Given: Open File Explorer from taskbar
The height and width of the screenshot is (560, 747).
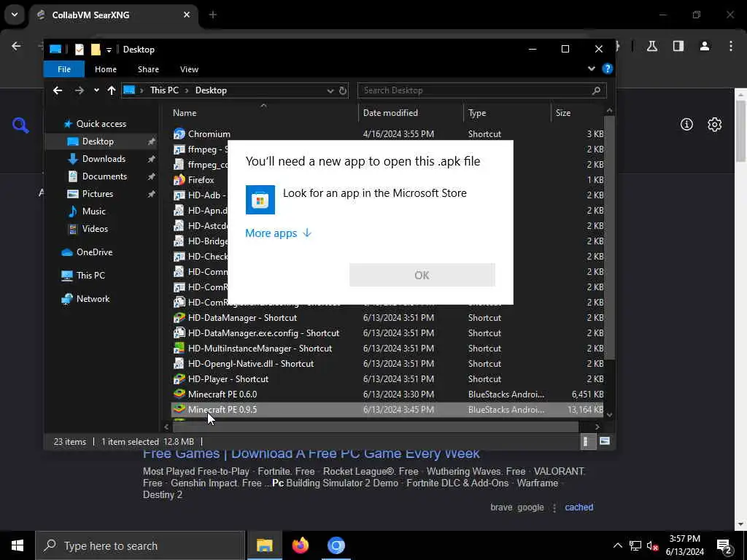Looking at the screenshot, I should pyautogui.click(x=264, y=545).
